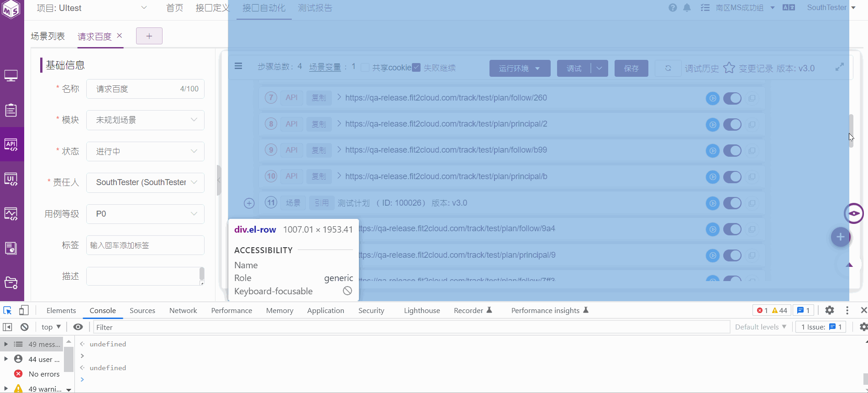Click the help question mark icon

(673, 8)
